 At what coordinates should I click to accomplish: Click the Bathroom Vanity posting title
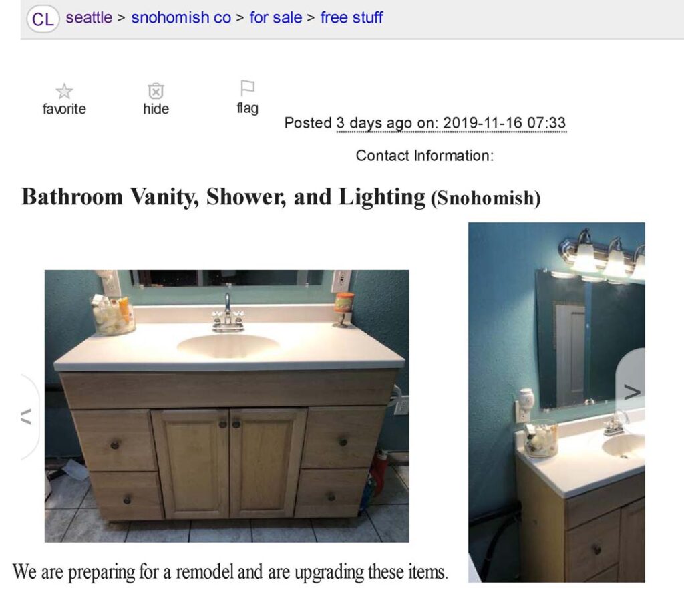pos(223,196)
